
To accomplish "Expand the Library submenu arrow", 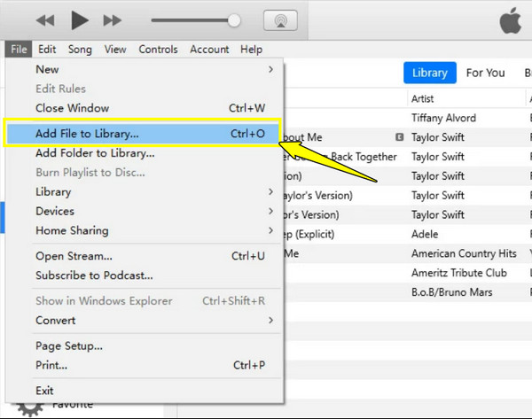I will pos(270,192).
